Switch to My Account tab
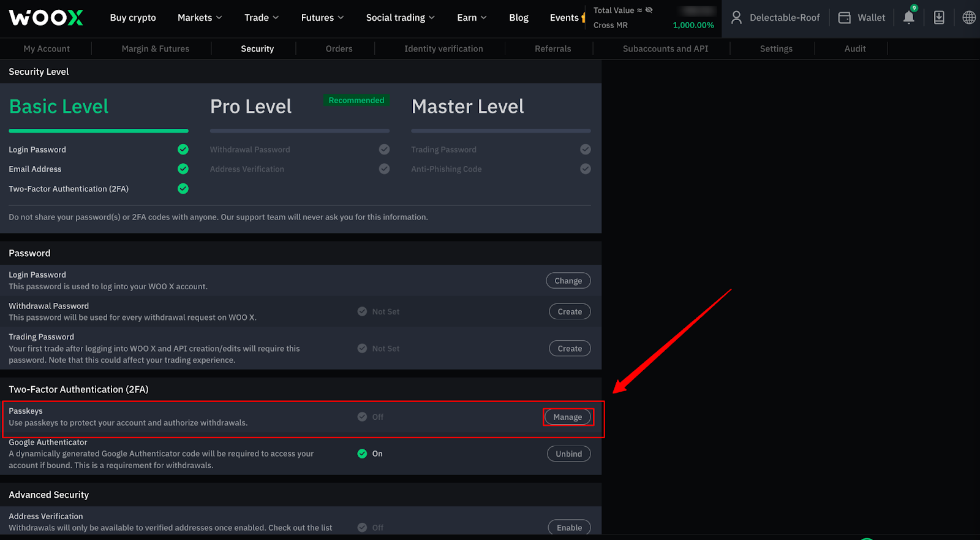The width and height of the screenshot is (980, 540). click(x=47, y=48)
